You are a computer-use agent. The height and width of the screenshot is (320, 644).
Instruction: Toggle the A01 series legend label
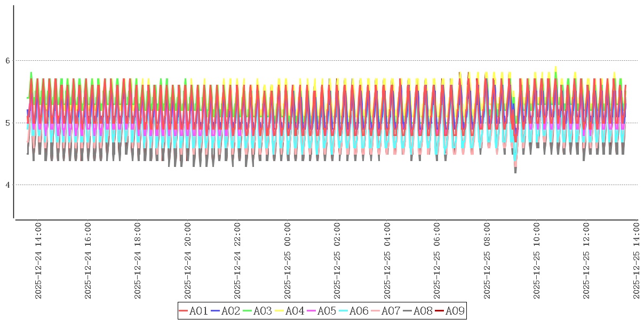(198, 311)
